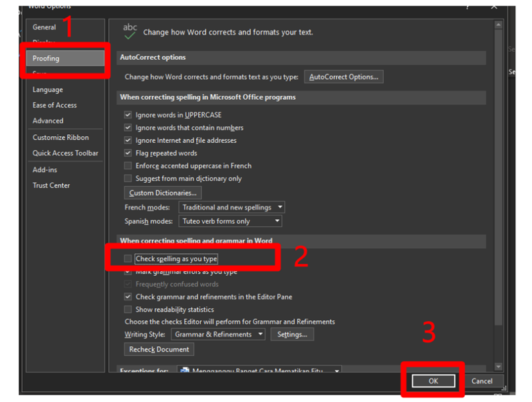
Task: Open Customize Ribbon settings
Action: point(61,138)
